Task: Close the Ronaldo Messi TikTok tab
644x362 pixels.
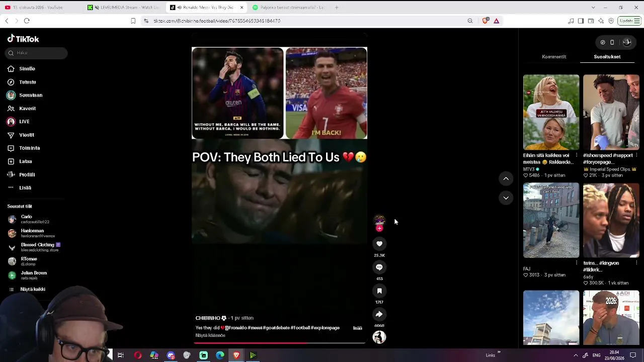Action: (x=242, y=8)
